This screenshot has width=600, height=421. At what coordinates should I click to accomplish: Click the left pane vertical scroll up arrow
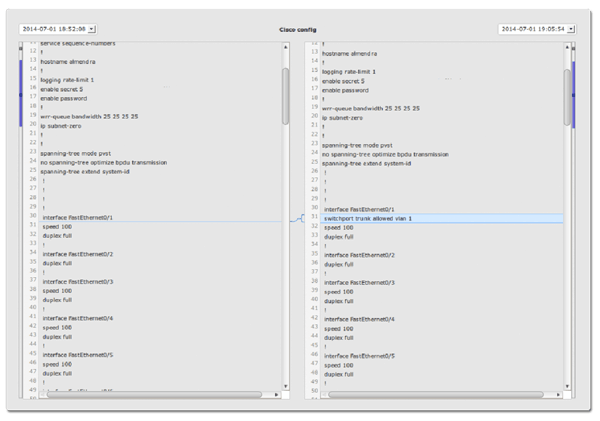pos(285,47)
